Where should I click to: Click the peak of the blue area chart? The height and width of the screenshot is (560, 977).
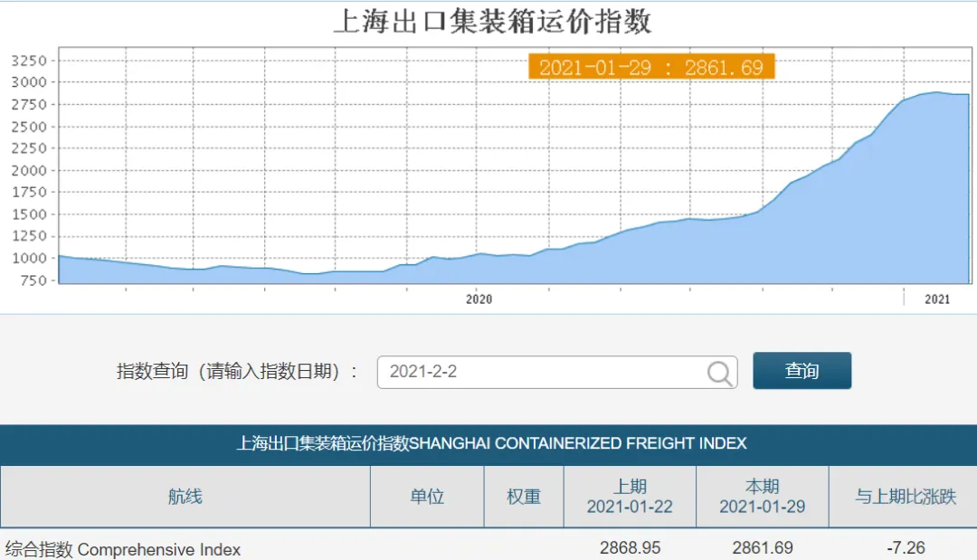(936, 93)
